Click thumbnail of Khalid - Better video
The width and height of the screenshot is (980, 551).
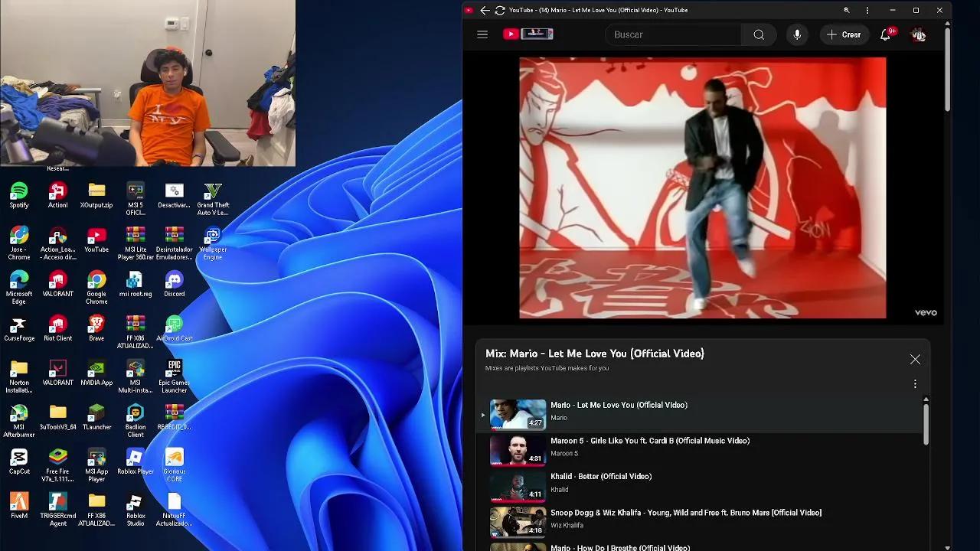tap(518, 486)
